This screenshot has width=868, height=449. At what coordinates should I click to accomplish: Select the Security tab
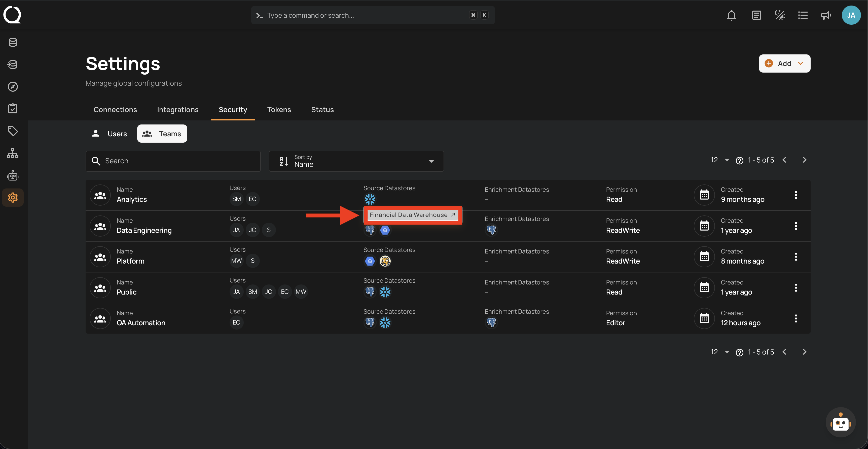[x=233, y=110]
